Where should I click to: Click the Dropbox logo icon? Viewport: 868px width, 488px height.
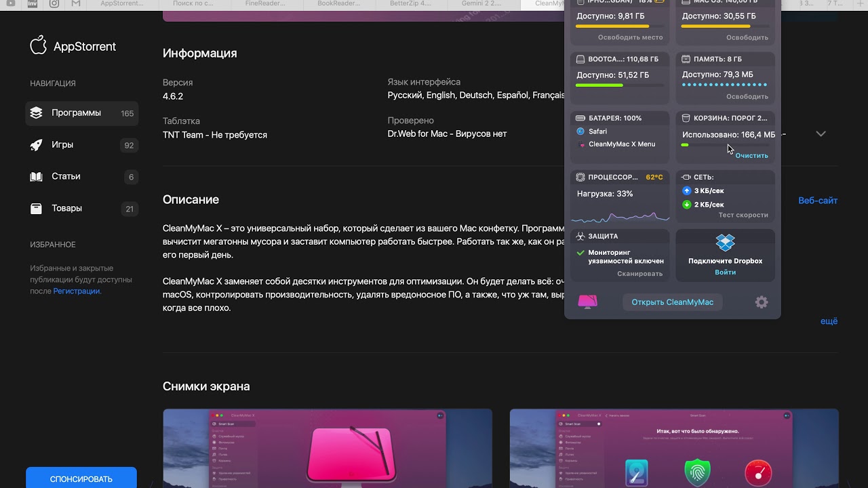[725, 243]
